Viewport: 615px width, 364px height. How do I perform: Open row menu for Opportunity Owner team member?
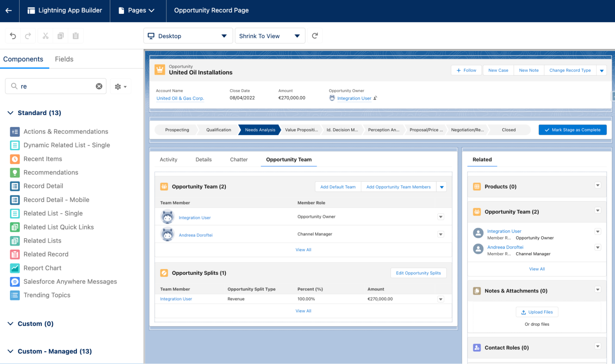pos(441,217)
